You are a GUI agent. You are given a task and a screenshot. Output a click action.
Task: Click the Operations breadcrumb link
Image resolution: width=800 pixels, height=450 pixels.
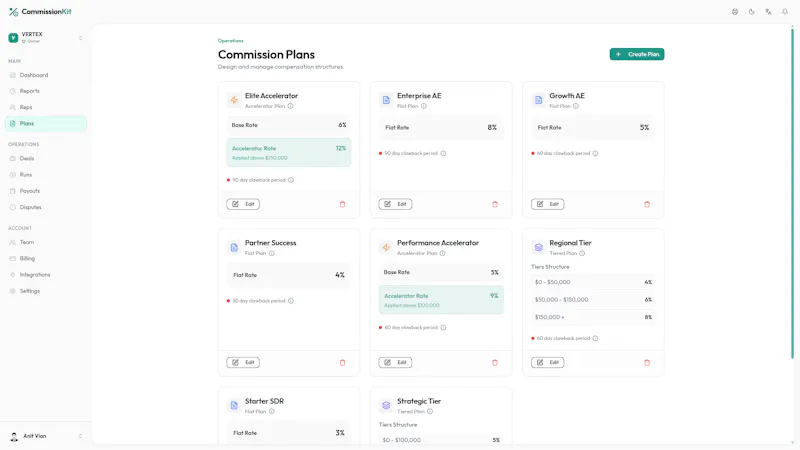pos(231,41)
